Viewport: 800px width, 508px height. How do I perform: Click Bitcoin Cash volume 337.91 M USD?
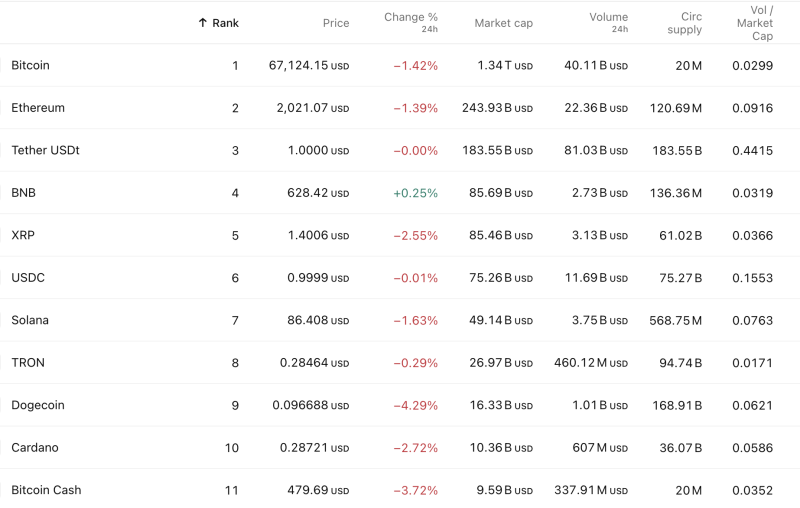point(591,490)
